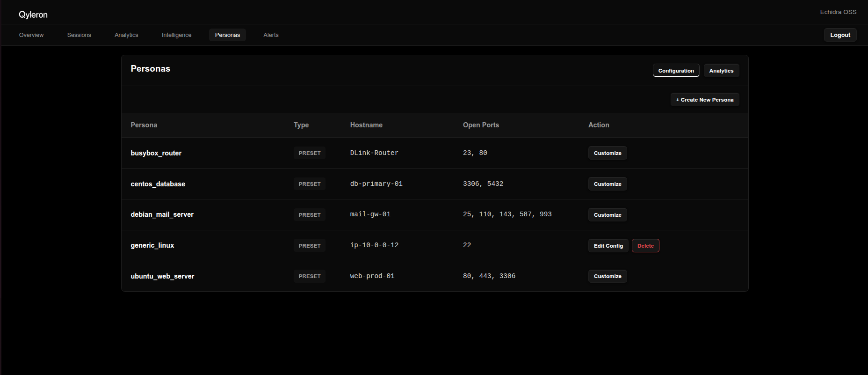Select the Personas tab
This screenshot has width=868, height=375.
tap(227, 35)
